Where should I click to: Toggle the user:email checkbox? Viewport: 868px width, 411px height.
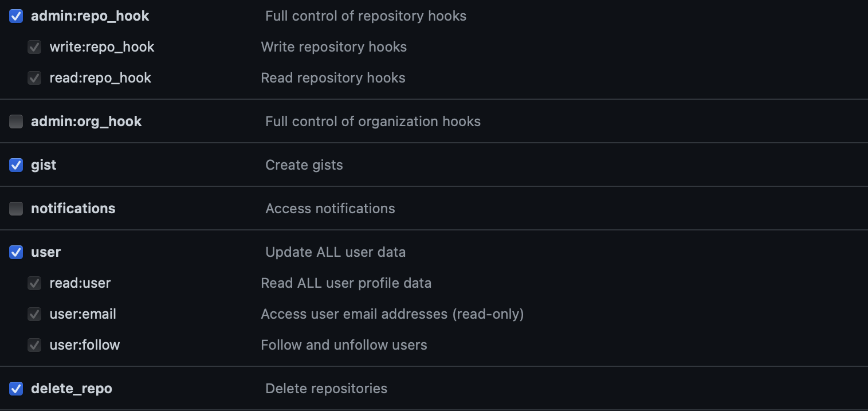click(34, 314)
